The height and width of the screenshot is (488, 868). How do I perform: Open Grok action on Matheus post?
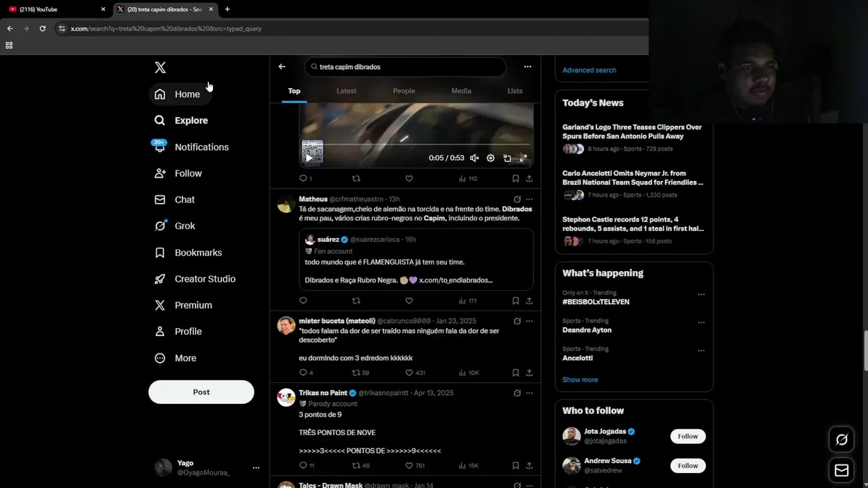[517, 199]
